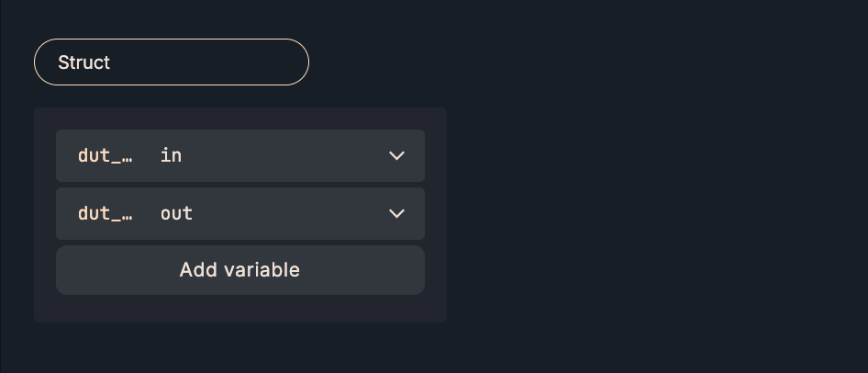The height and width of the screenshot is (373, 868).
Task: Select the "out" variable name text
Action: (176, 214)
